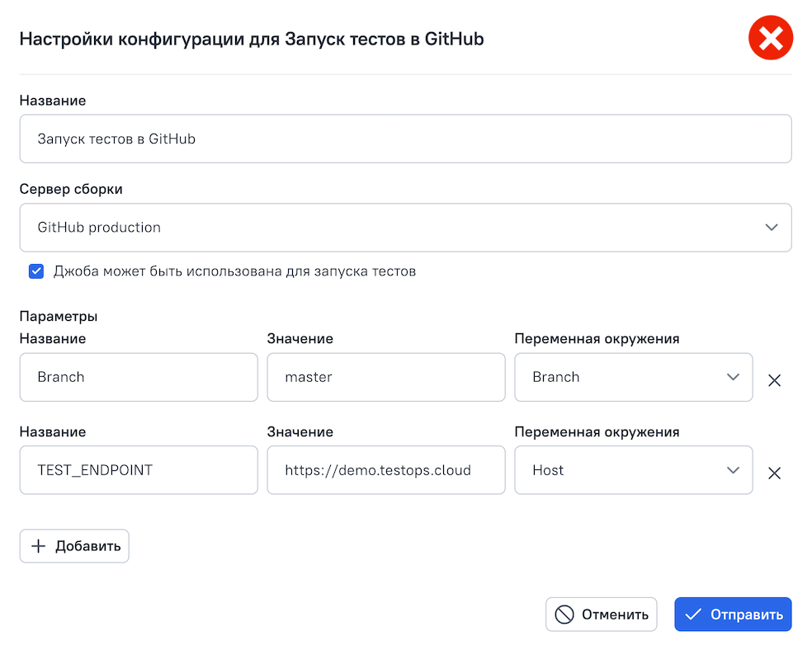Image resolution: width=812 pixels, height=650 pixels.
Task: Click the plus icon beside Добавить
Action: [x=38, y=546]
